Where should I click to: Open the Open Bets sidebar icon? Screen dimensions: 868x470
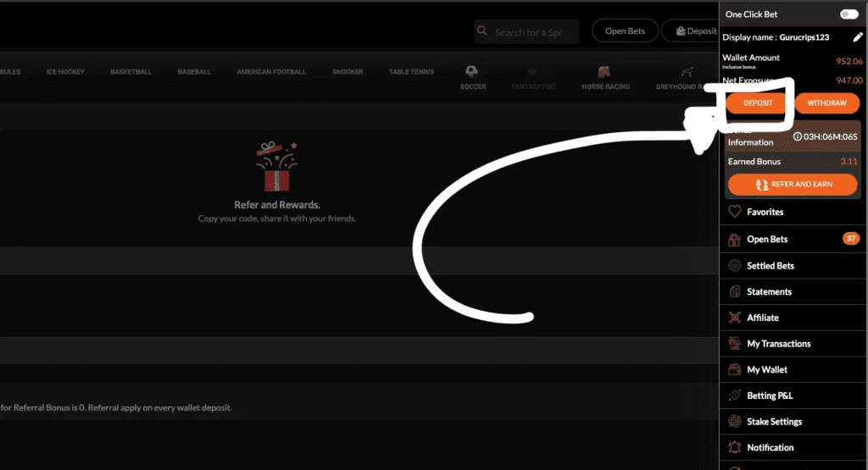tap(735, 239)
